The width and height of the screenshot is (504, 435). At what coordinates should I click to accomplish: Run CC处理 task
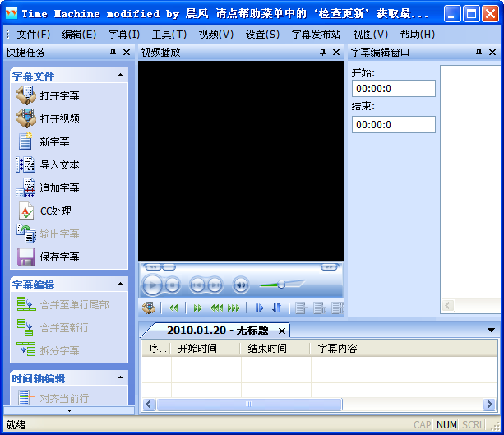(x=44, y=211)
